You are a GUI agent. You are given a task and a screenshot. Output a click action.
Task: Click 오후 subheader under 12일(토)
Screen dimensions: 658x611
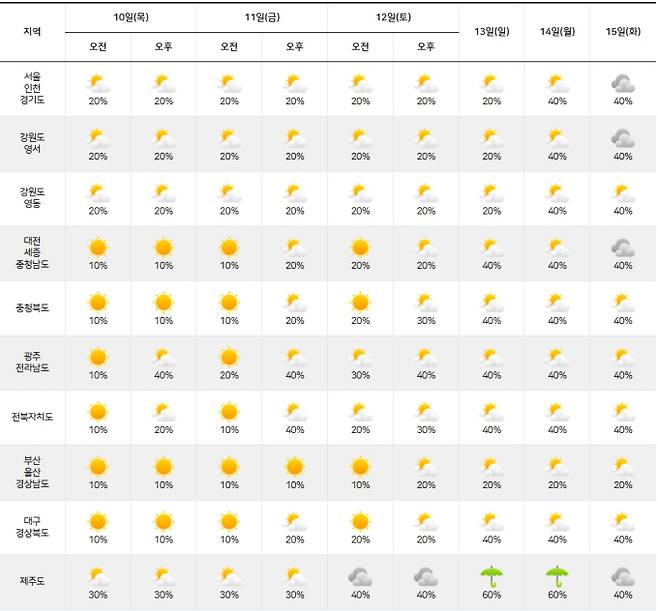click(x=426, y=47)
